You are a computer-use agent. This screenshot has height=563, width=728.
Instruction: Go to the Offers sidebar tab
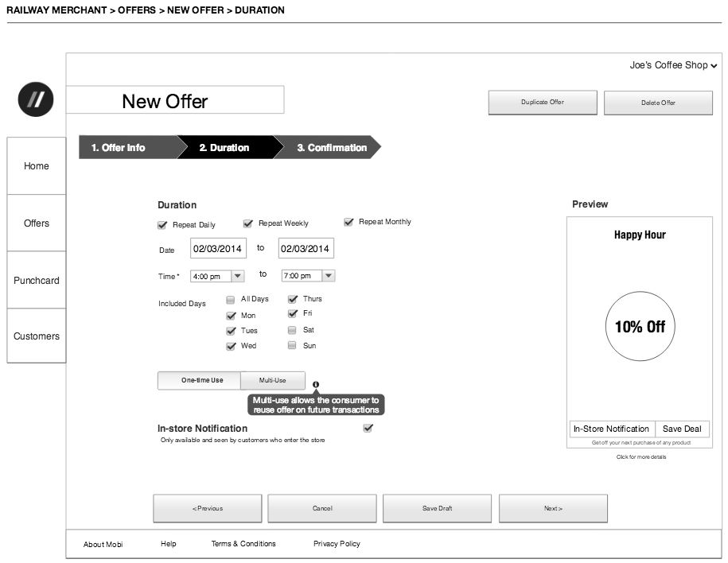[37, 223]
